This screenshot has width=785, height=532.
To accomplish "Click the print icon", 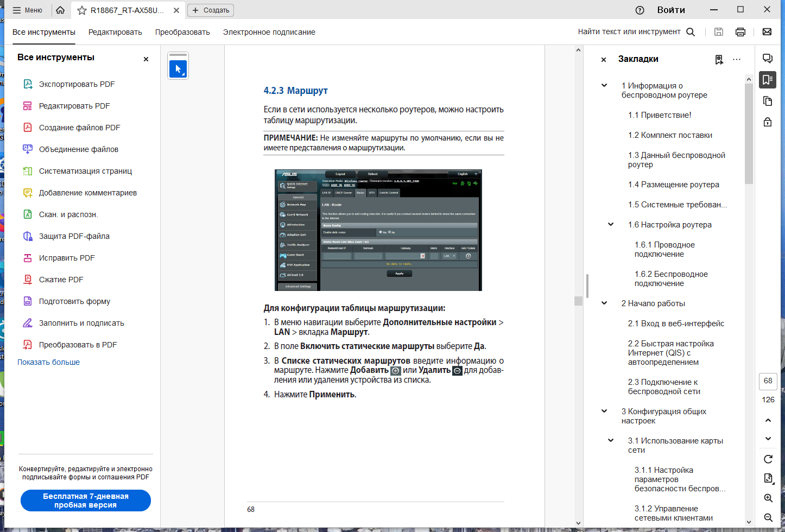I will tap(740, 31).
